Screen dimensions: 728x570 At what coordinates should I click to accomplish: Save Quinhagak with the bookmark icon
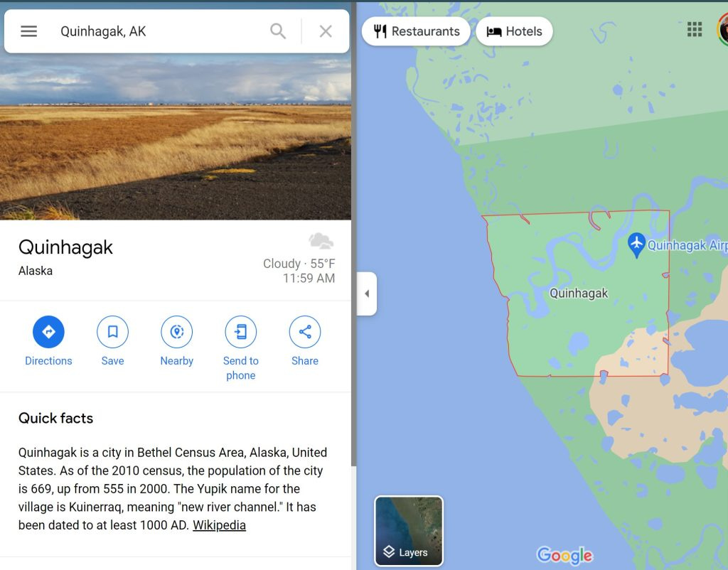112,331
